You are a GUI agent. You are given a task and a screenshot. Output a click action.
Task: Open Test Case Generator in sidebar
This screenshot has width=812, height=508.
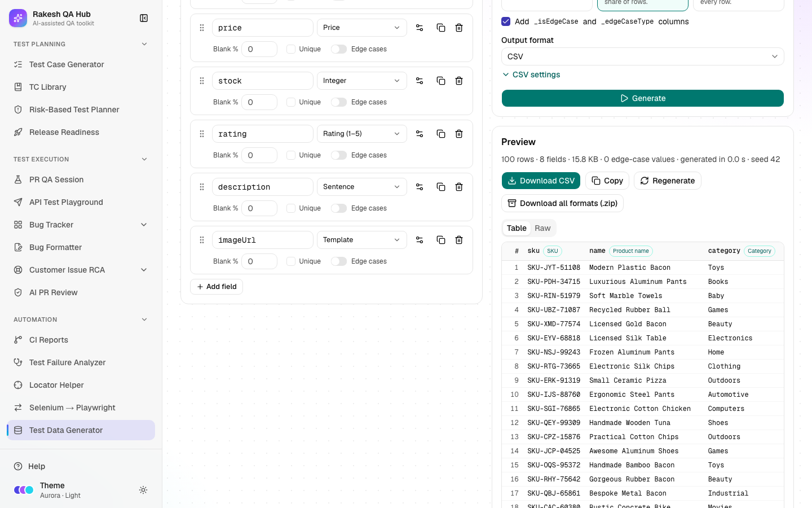[81, 64]
